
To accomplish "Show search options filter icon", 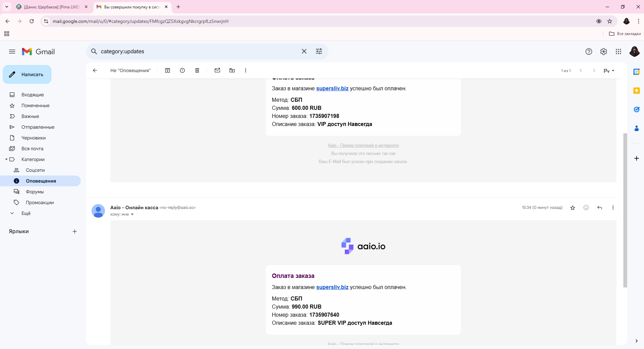I will pos(319,51).
